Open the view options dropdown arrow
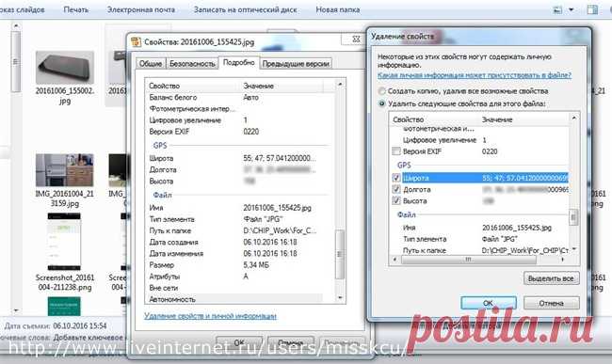The height and width of the screenshot is (364, 612). 571,9
